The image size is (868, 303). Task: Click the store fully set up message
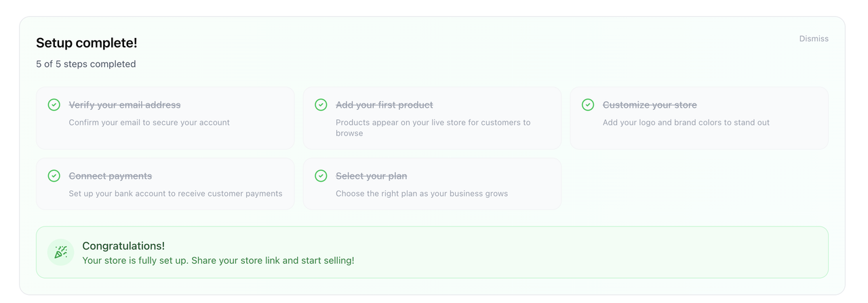click(218, 260)
